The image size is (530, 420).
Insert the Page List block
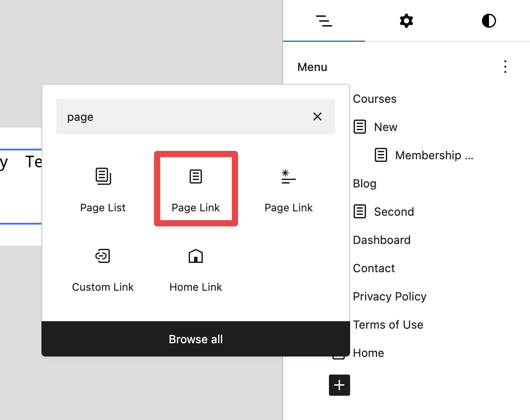(103, 190)
